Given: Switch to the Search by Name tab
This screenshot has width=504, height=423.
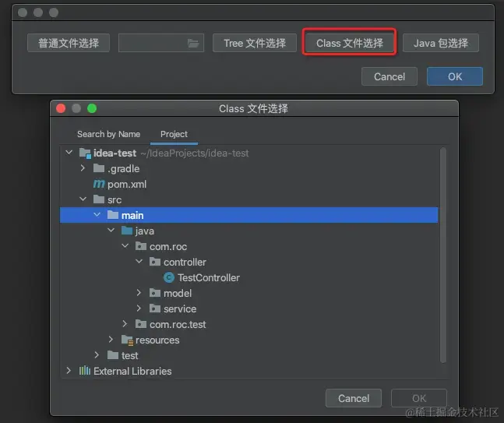Looking at the screenshot, I should [x=108, y=134].
